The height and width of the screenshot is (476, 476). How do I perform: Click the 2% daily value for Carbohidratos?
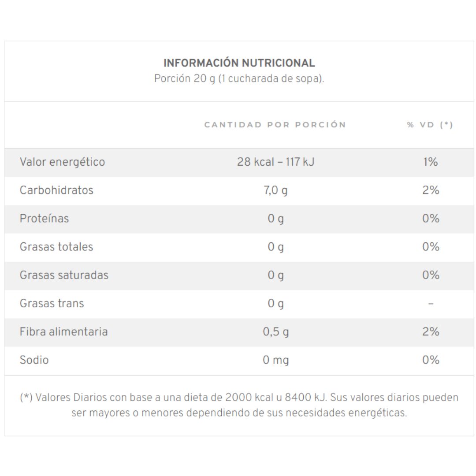[x=431, y=190]
